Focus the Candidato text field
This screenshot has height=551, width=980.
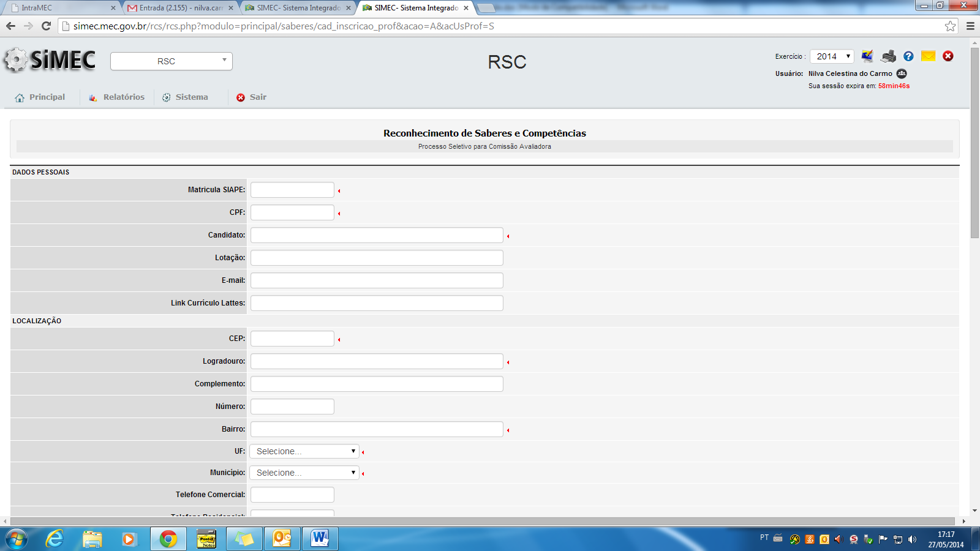coord(377,235)
